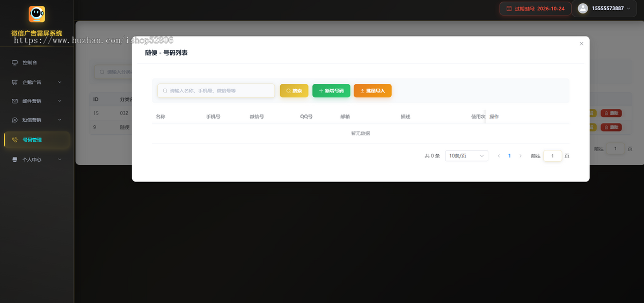
Task: Go to next page arrow in dialog
Action: pyautogui.click(x=520, y=156)
